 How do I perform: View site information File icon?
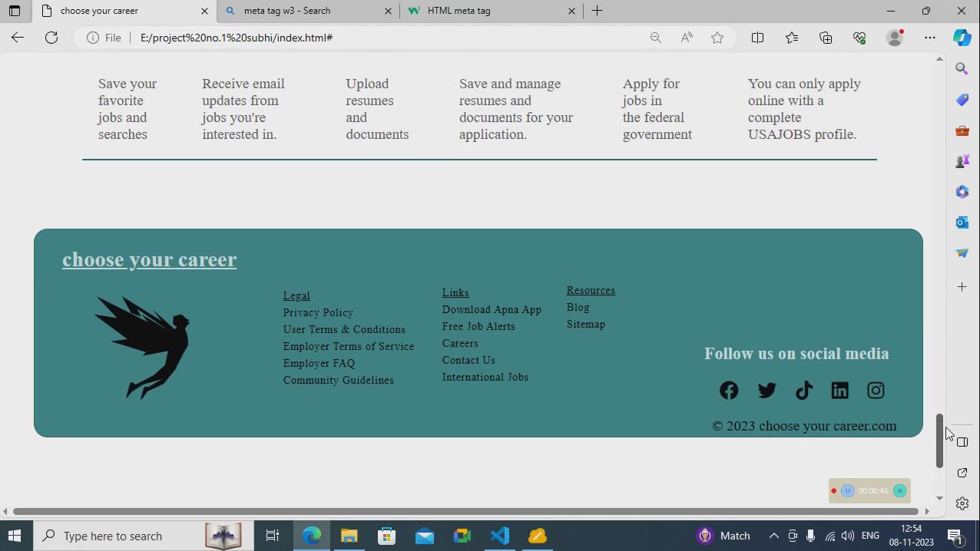(104, 38)
